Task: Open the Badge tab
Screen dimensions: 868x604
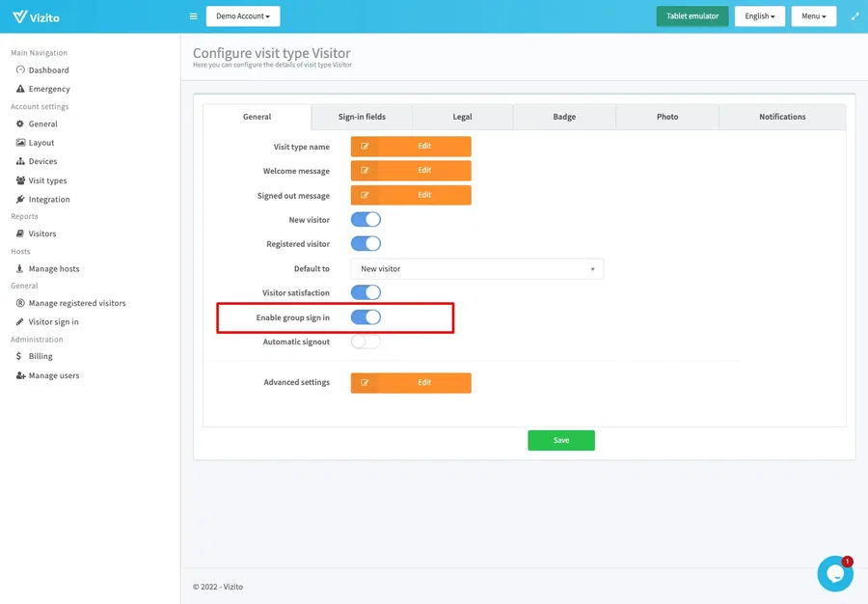Action: click(564, 117)
